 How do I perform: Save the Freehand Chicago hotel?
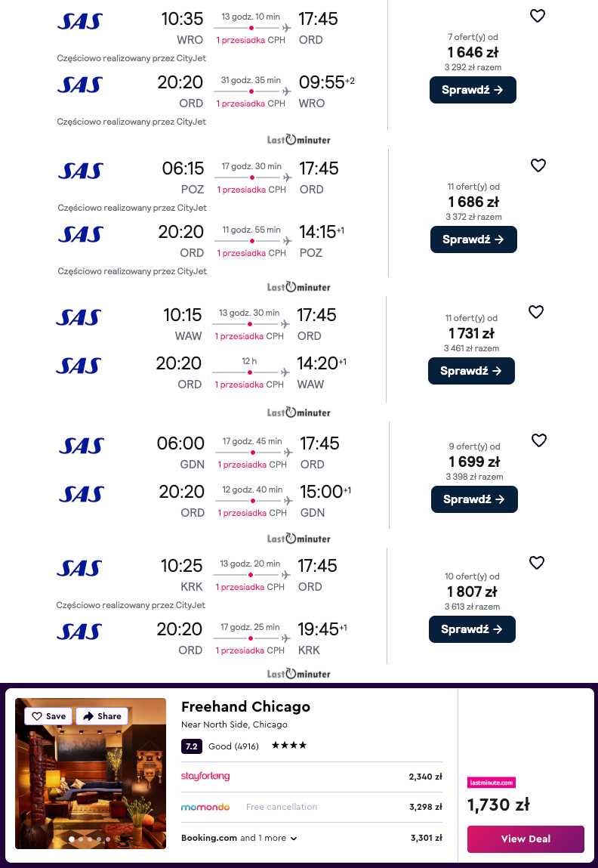(x=48, y=716)
